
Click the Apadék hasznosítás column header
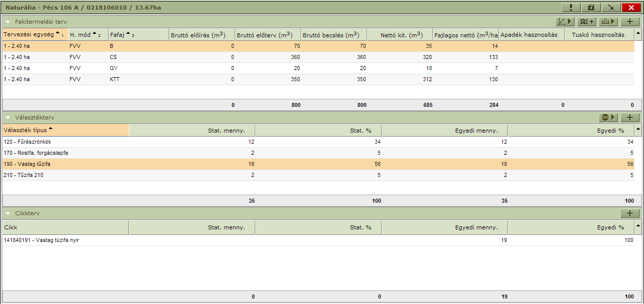click(x=532, y=34)
